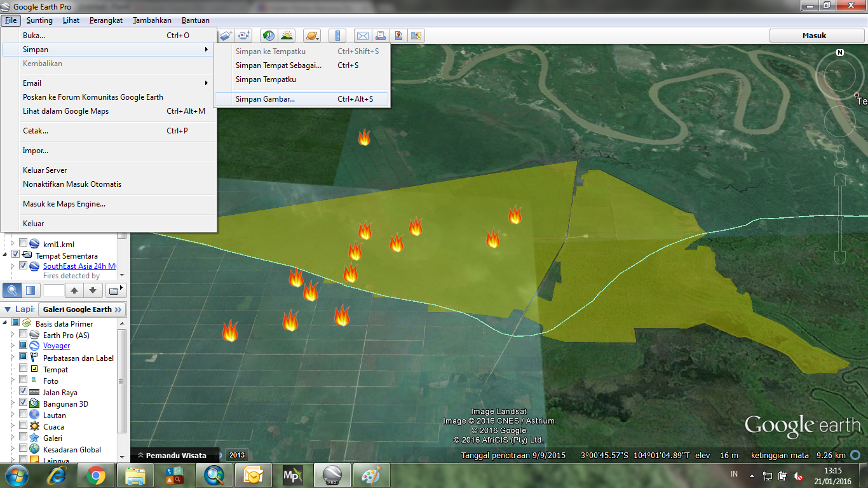The width and height of the screenshot is (868, 488).
Task: Select Impor... in the File menu
Action: pyautogui.click(x=109, y=151)
